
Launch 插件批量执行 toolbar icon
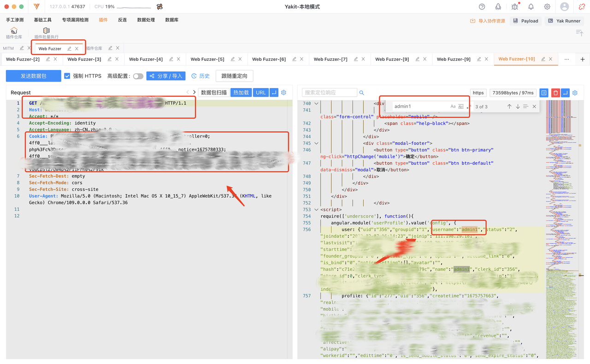click(47, 33)
